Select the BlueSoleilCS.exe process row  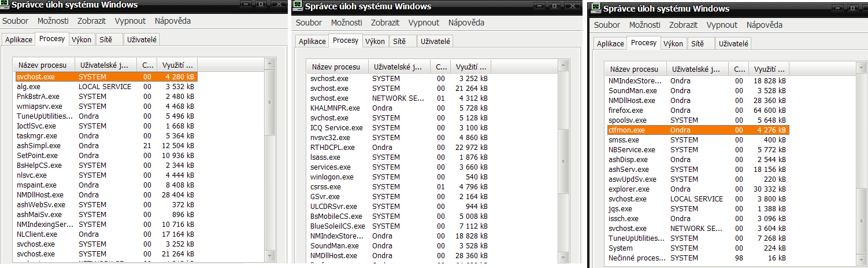[400, 226]
